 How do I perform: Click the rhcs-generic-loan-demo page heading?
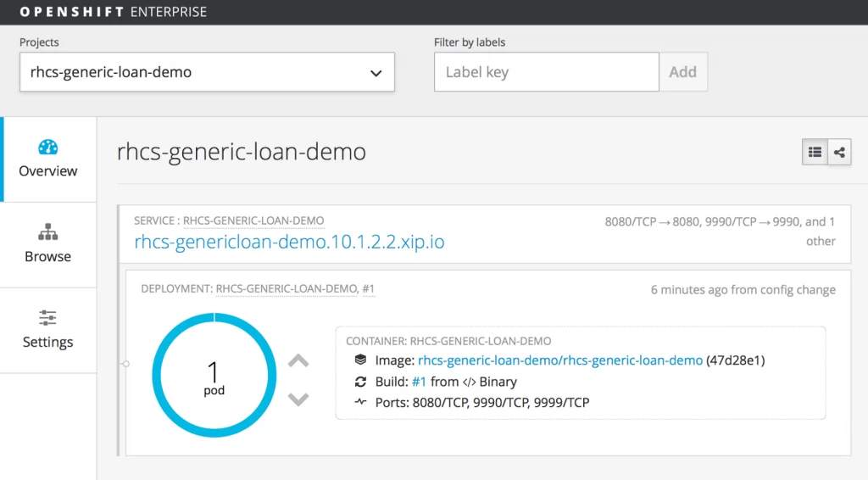tap(242, 152)
